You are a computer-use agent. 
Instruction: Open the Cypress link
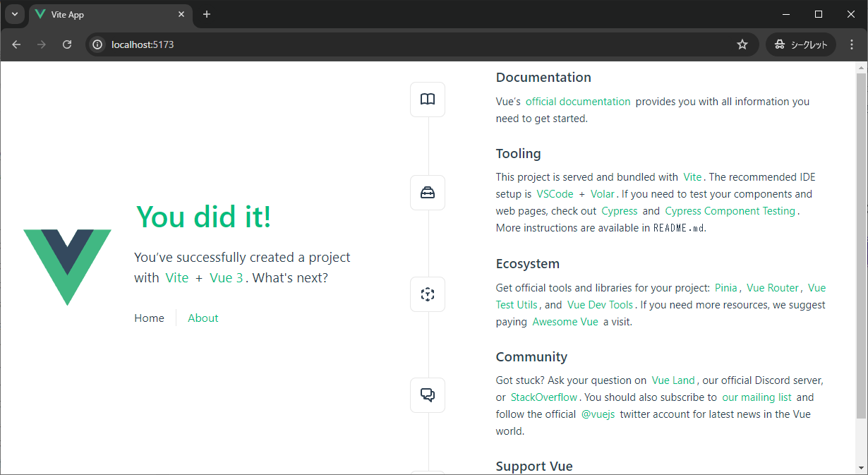pyautogui.click(x=620, y=211)
